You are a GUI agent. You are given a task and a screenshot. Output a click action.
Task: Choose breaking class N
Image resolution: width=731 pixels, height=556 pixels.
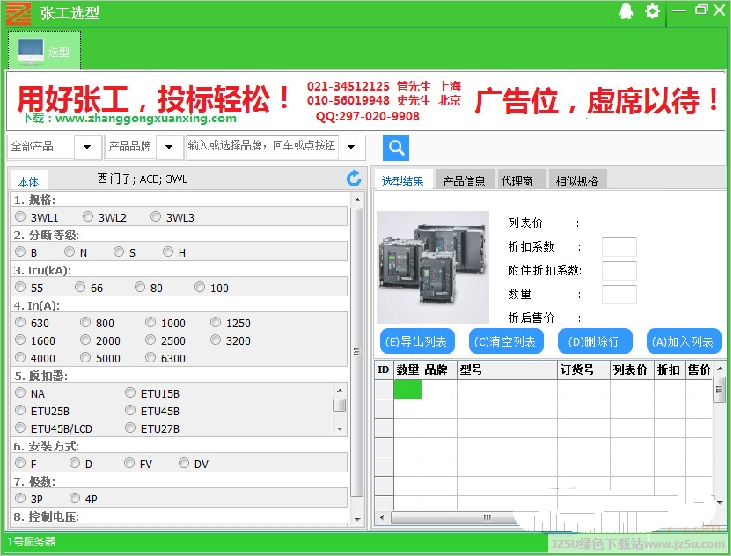tap(69, 252)
